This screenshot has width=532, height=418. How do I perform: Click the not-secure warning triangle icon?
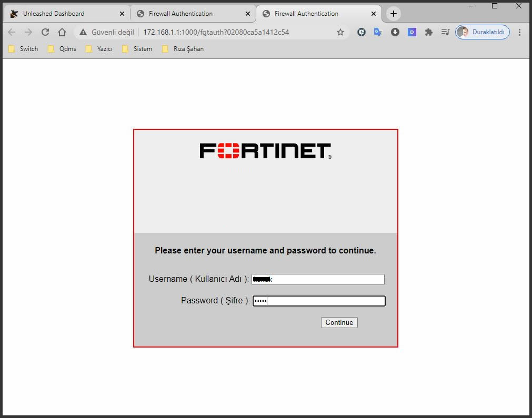(83, 32)
